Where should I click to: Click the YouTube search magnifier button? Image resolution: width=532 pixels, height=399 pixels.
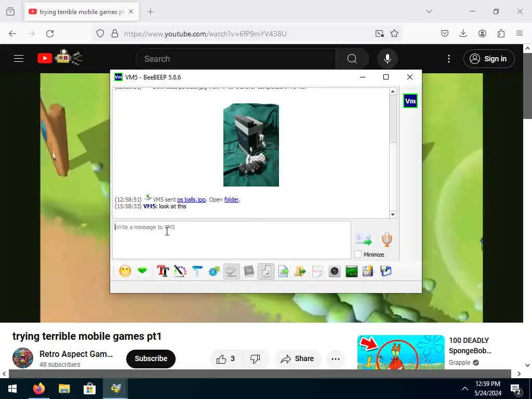point(352,59)
